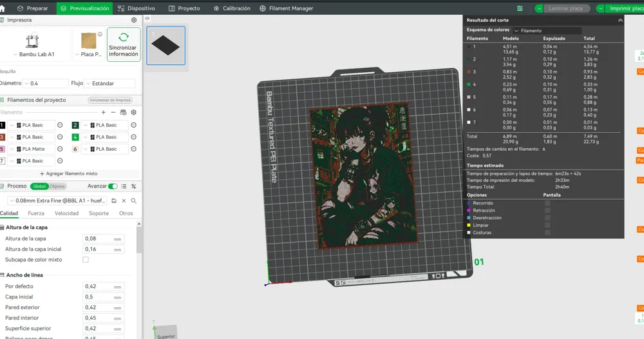Save the current process preset
This screenshot has width=644, height=339.
114,200
